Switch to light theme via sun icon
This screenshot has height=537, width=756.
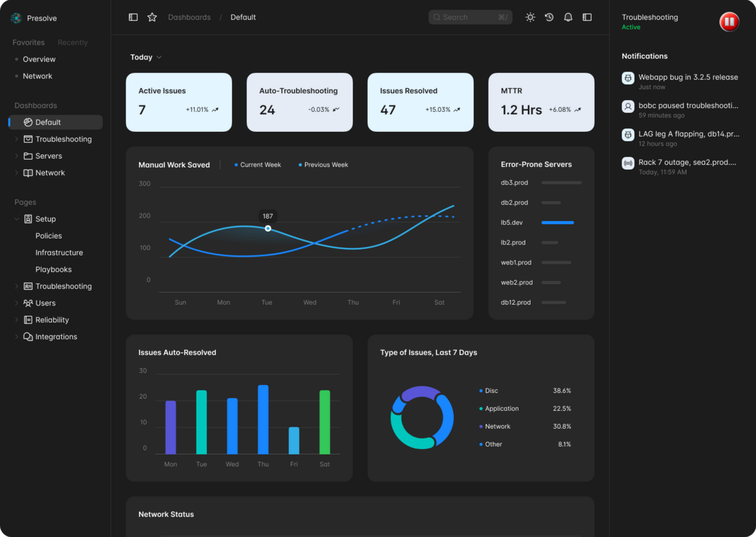coord(530,17)
